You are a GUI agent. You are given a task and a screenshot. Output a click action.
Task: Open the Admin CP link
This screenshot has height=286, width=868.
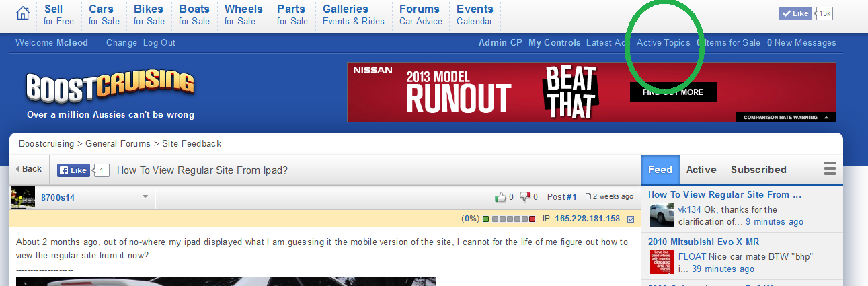tap(500, 42)
